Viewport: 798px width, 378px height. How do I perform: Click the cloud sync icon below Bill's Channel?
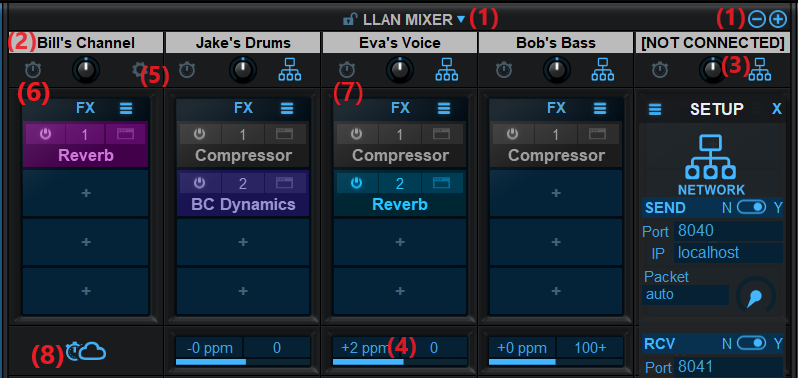93,352
